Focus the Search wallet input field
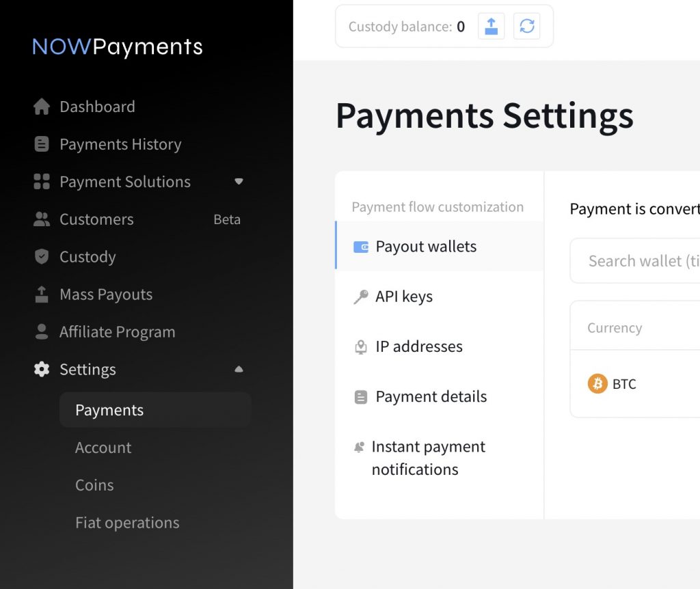The width and height of the screenshot is (700, 589). click(x=635, y=260)
